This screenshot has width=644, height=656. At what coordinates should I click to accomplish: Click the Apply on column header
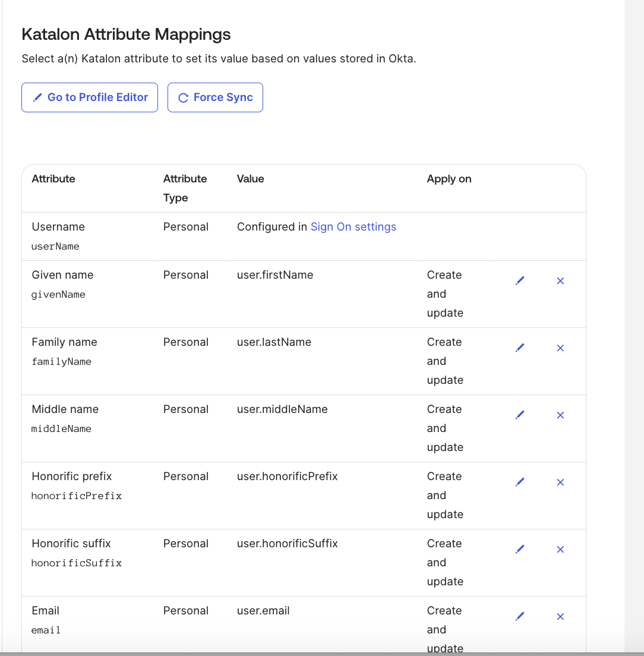pos(449,179)
